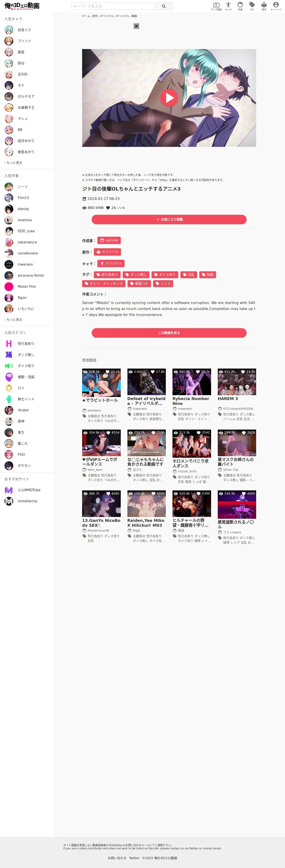Click the プリンツ avatar icon
285x868 pixels.
pyautogui.click(x=9, y=41)
